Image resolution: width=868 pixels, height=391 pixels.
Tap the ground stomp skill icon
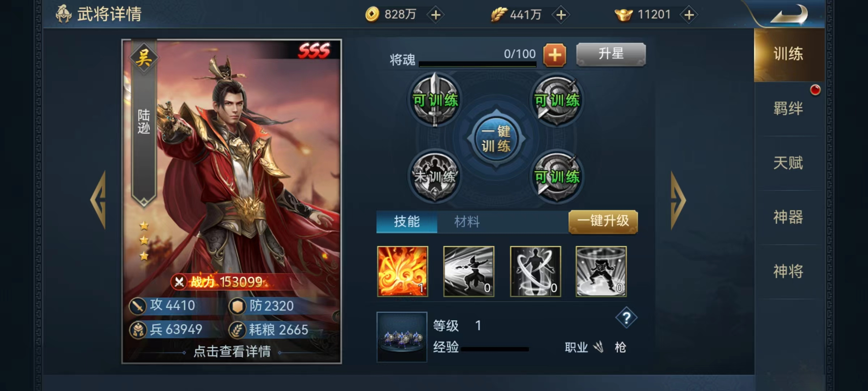601,272
